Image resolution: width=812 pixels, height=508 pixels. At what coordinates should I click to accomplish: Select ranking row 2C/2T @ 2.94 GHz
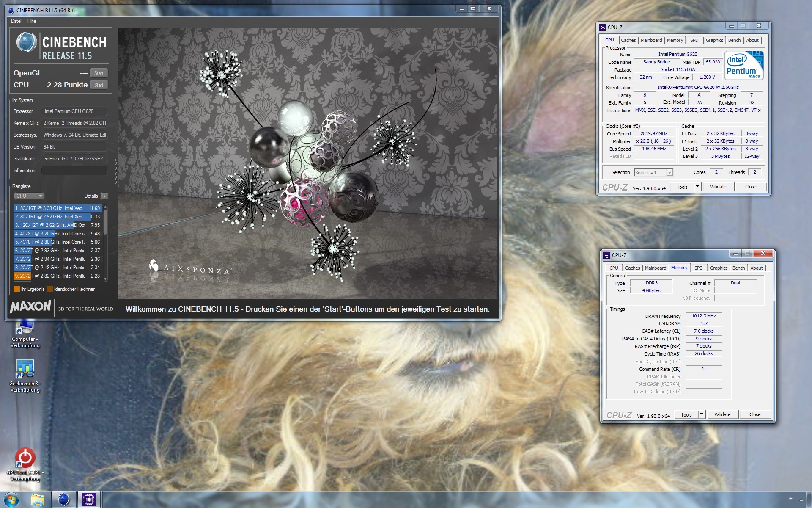(58, 259)
